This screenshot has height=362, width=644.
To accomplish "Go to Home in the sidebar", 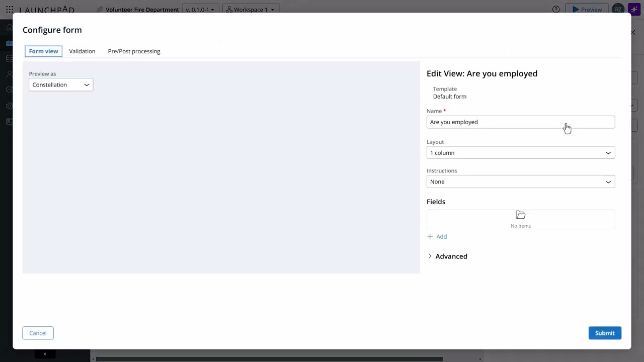I will tap(9, 27).
